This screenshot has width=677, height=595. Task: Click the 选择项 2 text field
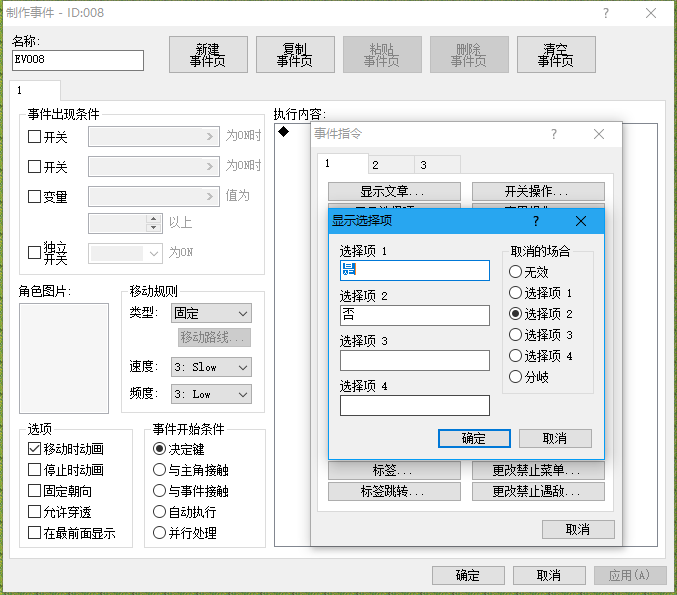pyautogui.click(x=414, y=315)
